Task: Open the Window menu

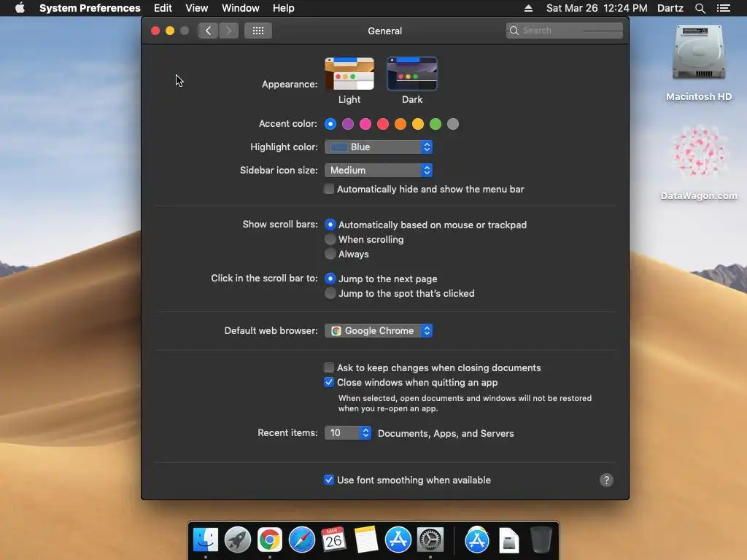Action: [241, 8]
